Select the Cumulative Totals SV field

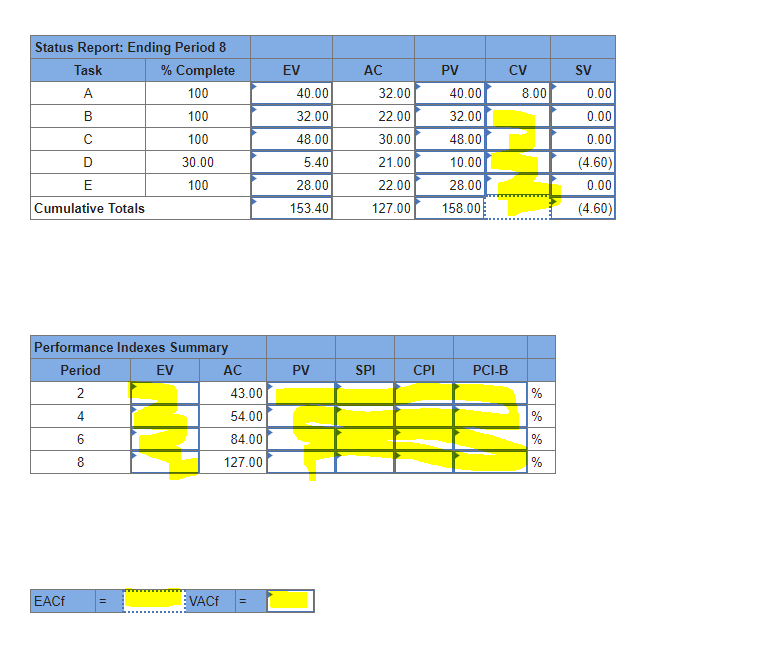pyautogui.click(x=583, y=208)
